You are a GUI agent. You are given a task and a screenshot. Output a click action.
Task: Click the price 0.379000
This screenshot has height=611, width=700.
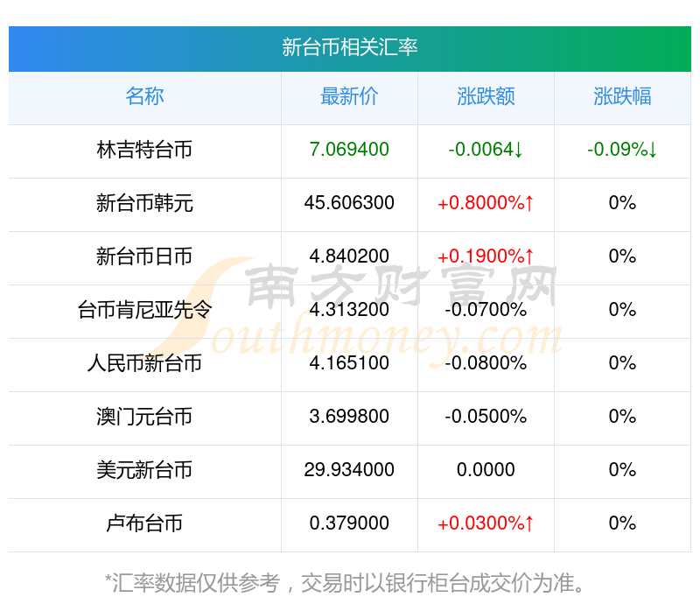coord(349,523)
